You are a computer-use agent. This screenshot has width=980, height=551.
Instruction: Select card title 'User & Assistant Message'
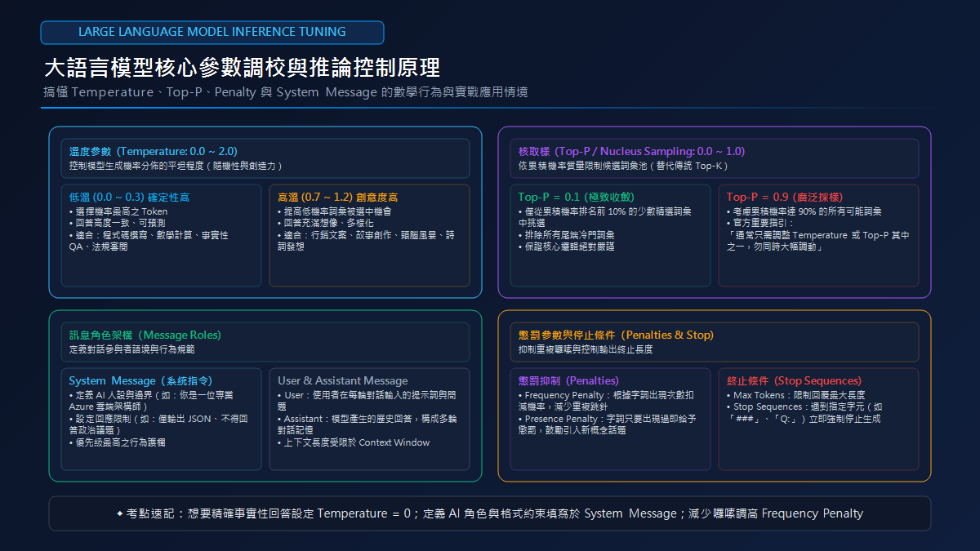coord(343,381)
